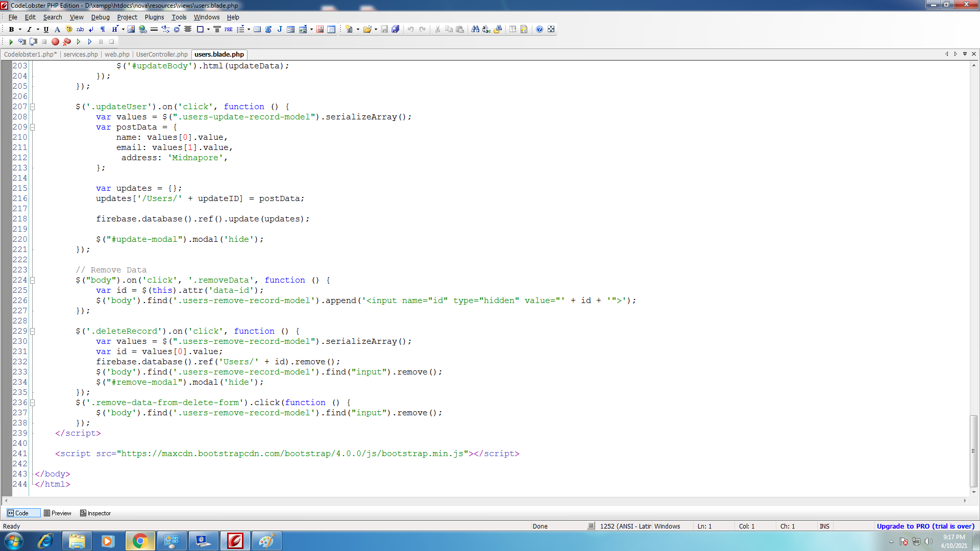The image size is (980, 551).
Task: Select the users.blade.php tab
Action: pos(218,55)
